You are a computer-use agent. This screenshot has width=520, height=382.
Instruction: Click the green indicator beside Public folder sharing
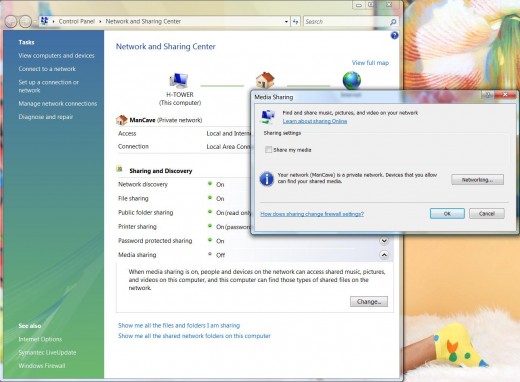coord(210,212)
